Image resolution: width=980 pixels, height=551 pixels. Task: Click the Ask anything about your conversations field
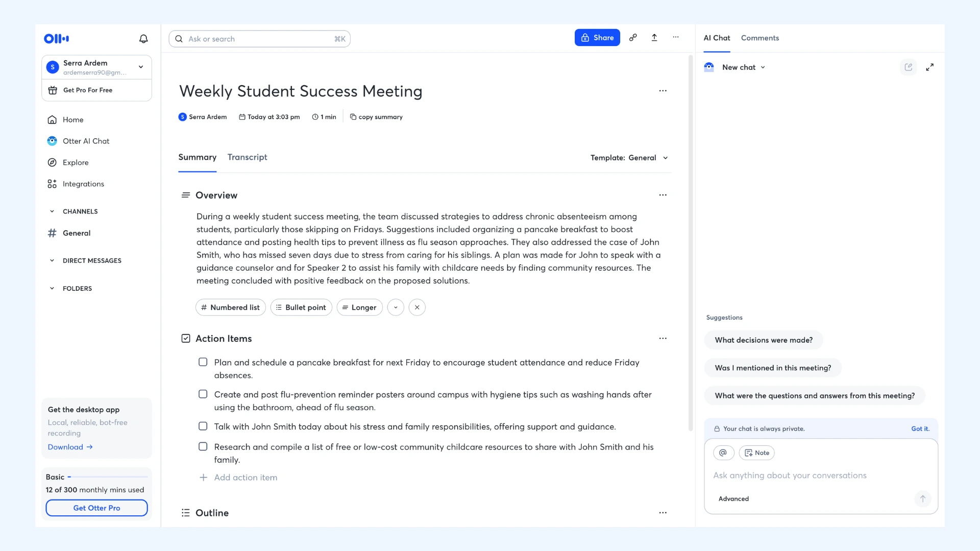click(x=821, y=475)
